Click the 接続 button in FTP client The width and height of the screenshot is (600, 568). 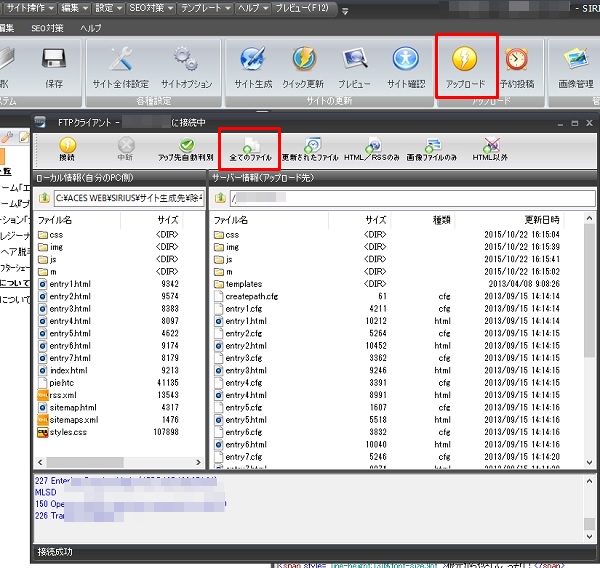pos(67,149)
